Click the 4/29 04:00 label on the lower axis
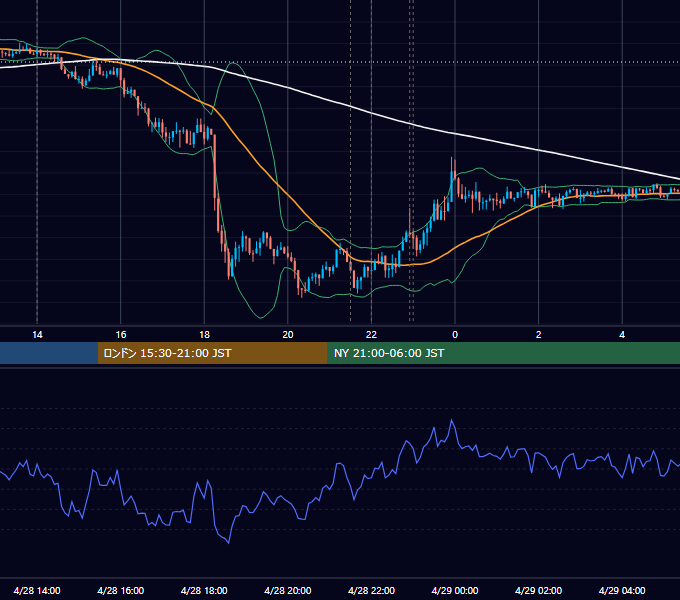Viewport: 680px width, 600px height. 622,590
